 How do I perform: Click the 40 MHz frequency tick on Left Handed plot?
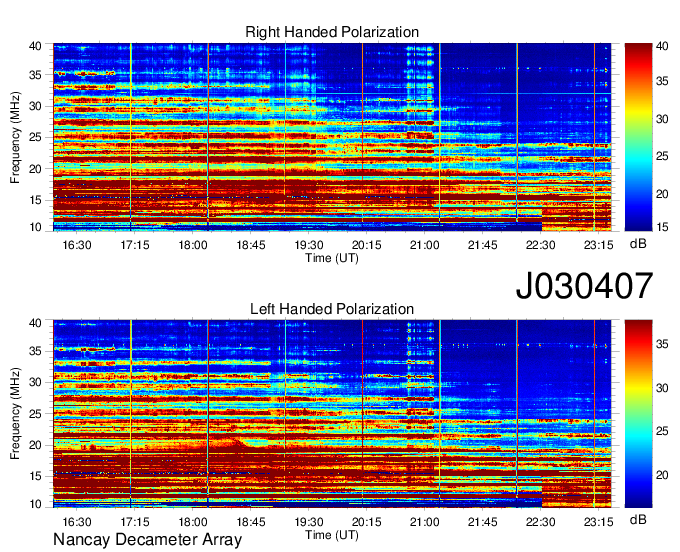coord(35,323)
